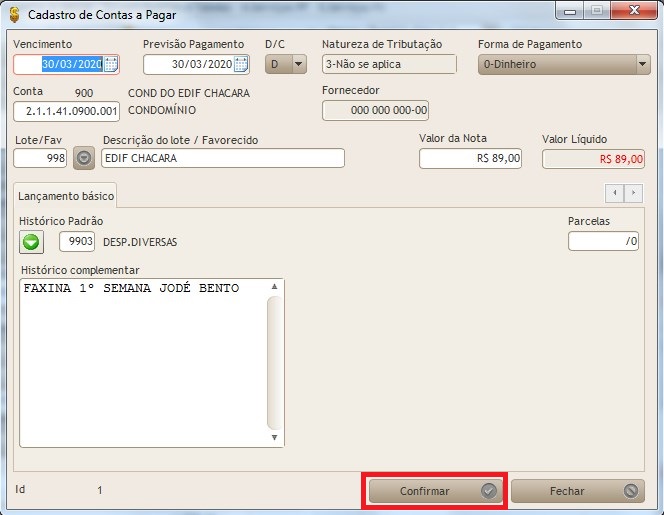This screenshot has height=515, width=664.
Task: Click the Descrição do lote text field
Action: click(222, 158)
